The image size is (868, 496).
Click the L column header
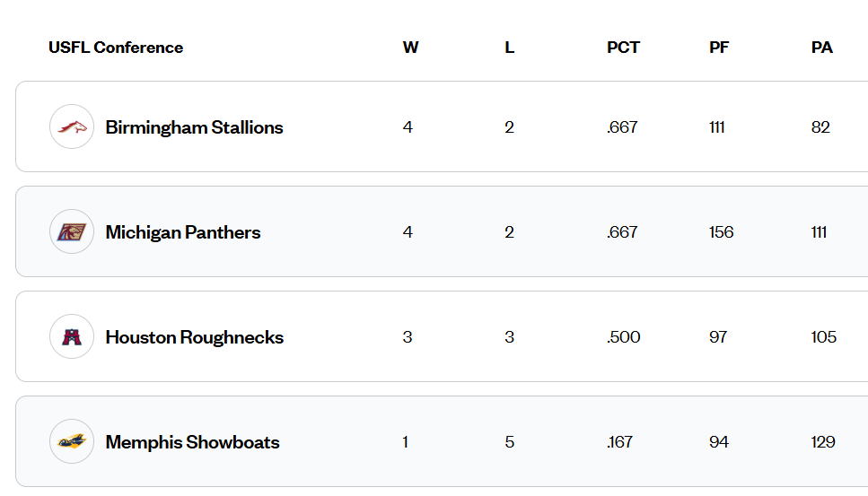click(509, 48)
